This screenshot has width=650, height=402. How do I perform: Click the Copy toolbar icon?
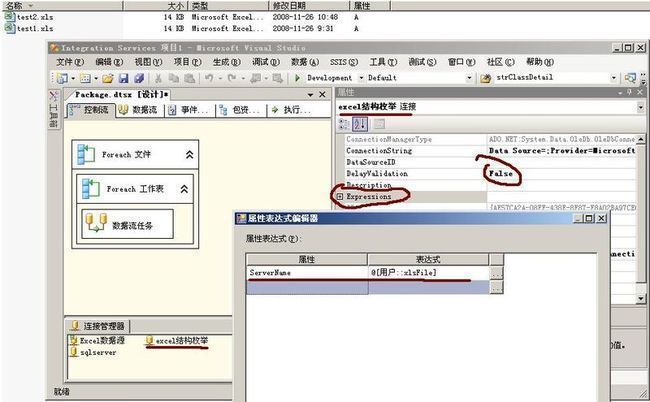tap(173, 78)
